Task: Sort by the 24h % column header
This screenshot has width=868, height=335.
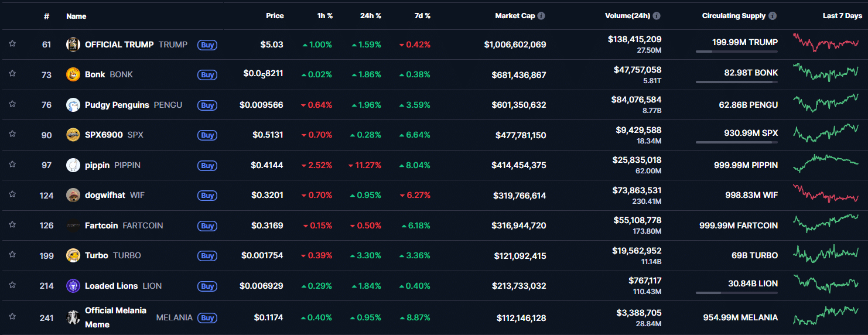Action: click(370, 16)
